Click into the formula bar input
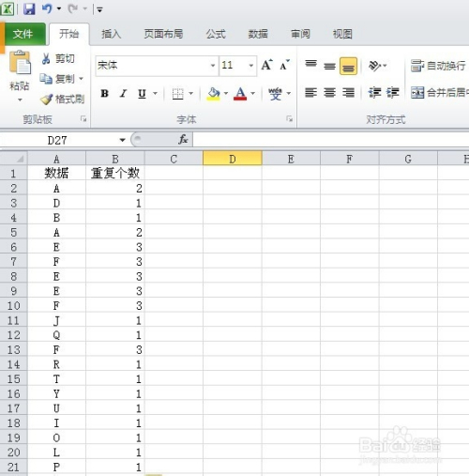The image size is (469, 476). point(331,140)
